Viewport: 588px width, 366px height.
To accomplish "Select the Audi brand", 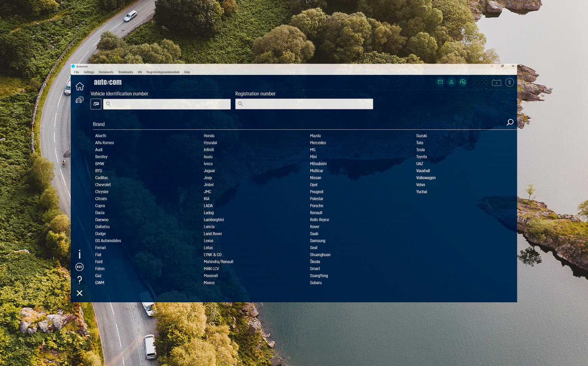I will 99,150.
